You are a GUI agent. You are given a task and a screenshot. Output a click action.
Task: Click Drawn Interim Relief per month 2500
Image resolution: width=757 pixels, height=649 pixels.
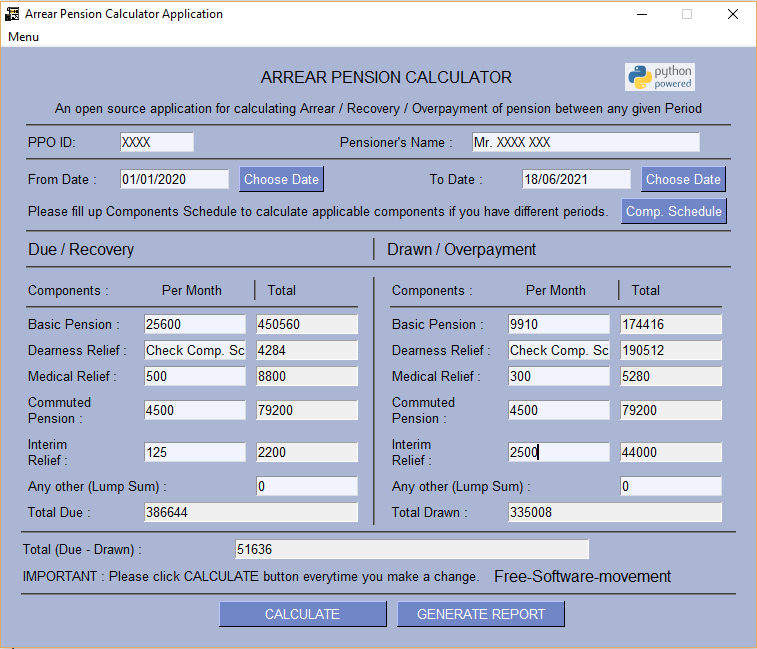coord(559,452)
